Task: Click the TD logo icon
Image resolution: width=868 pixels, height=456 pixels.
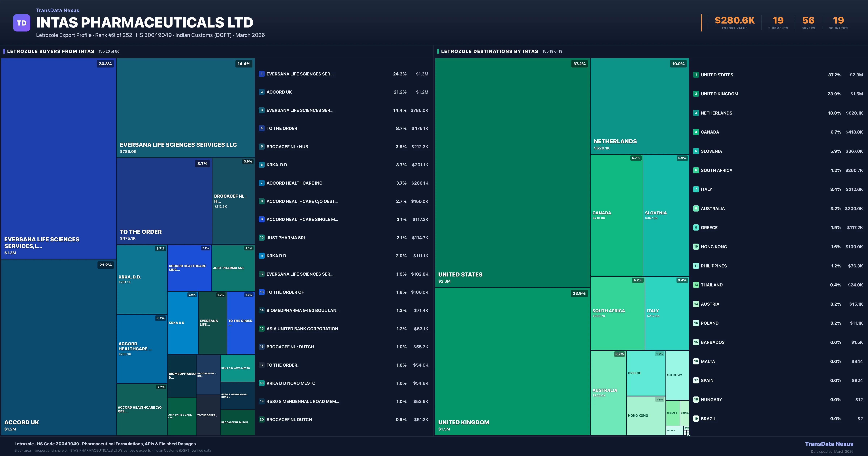Action: coord(22,23)
